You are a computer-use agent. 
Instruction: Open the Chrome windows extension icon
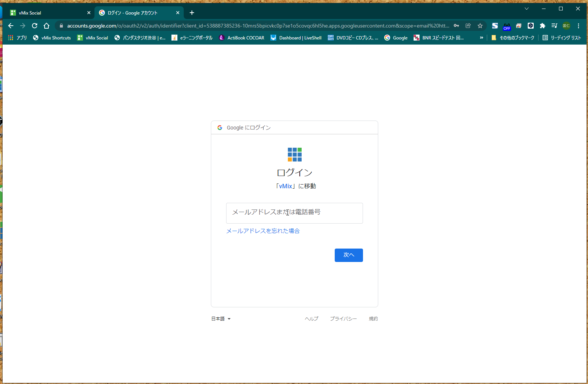(519, 26)
